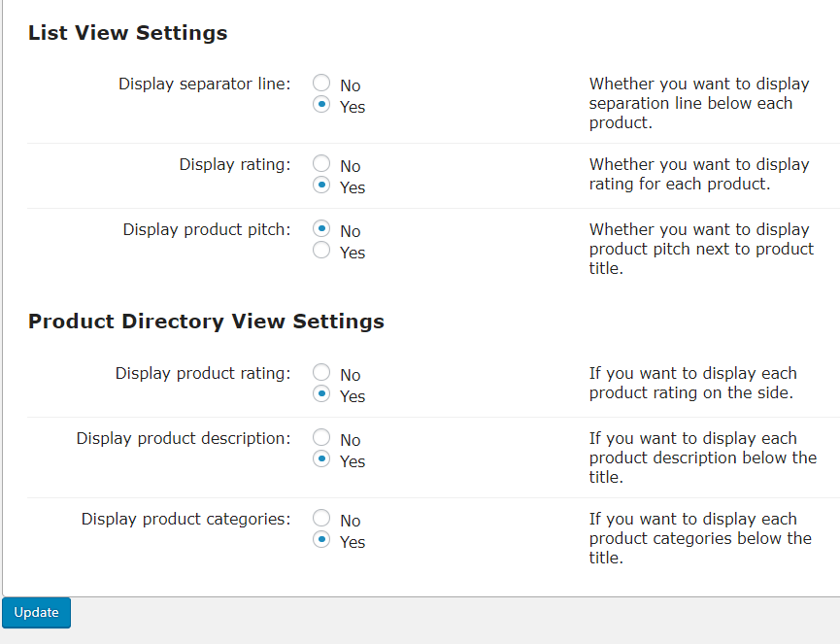Screen dimensions: 840x644
Task: Turn off Display product categories via No
Action: [x=321, y=520]
